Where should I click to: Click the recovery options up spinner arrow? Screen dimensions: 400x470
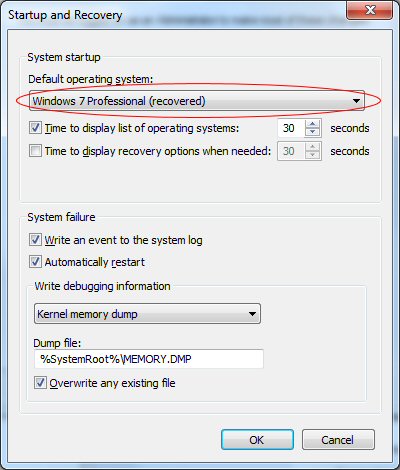click(312, 147)
